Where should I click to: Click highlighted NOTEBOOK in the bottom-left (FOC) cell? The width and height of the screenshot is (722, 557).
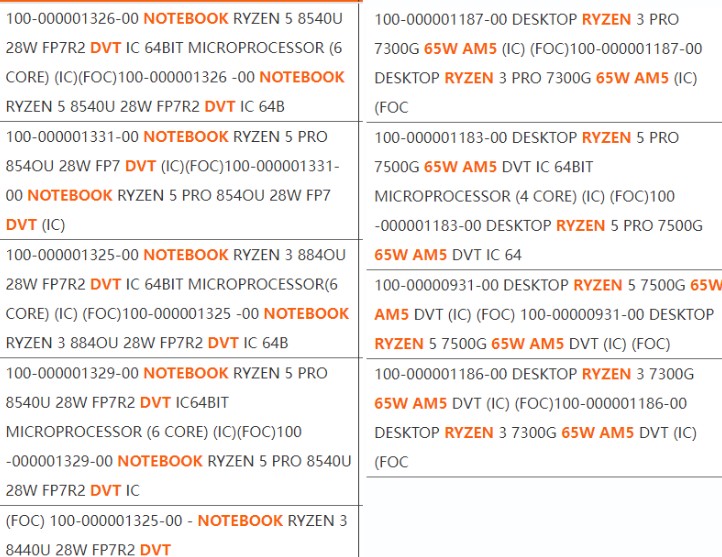click(x=240, y=521)
